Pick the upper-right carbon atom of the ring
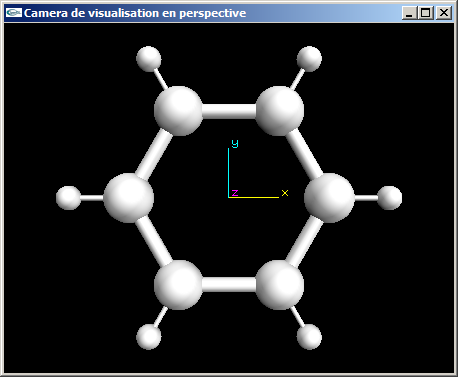The image size is (458, 377). pos(279,111)
